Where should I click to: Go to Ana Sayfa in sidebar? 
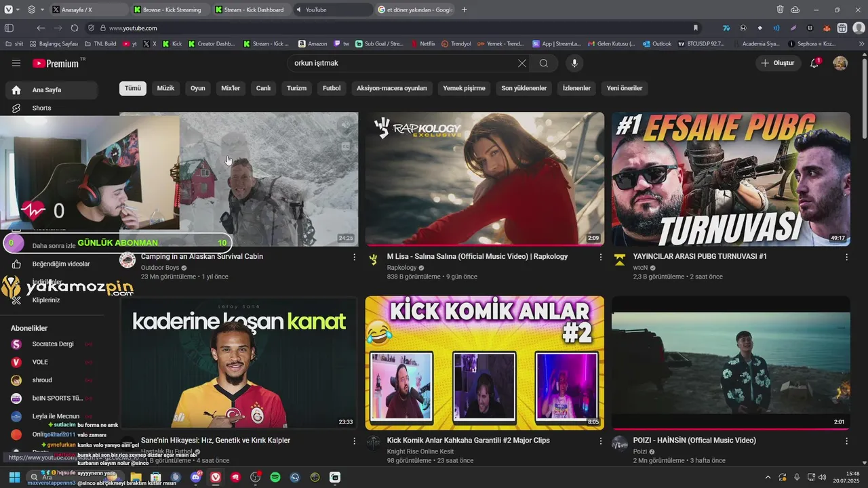52,90
